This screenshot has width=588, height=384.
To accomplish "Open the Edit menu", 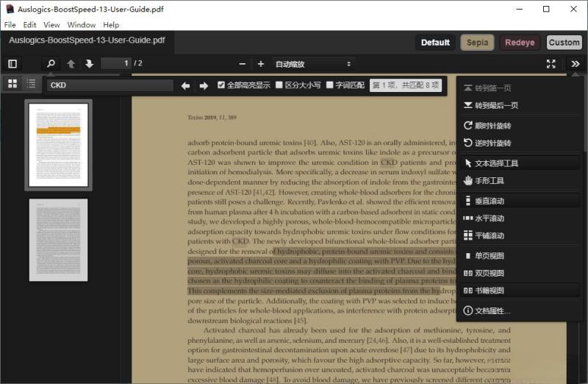I will [29, 25].
